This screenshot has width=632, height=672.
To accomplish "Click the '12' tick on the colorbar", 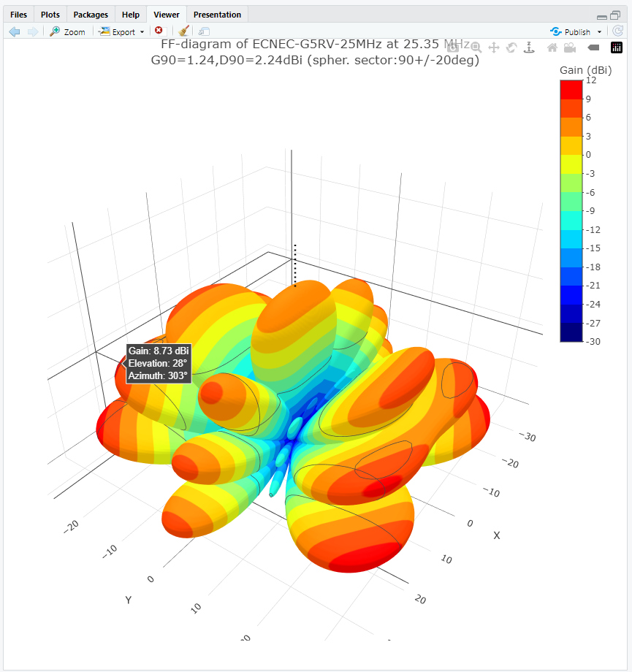I will pos(591,80).
